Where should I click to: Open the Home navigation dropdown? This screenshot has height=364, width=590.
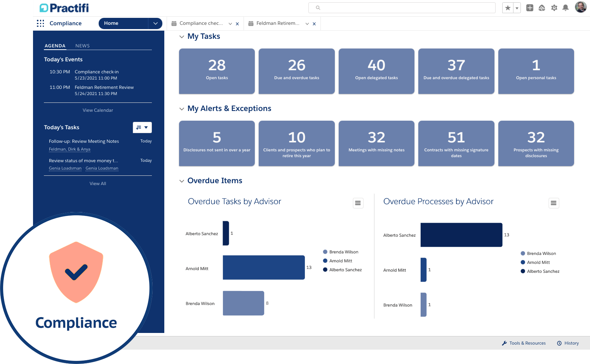(155, 23)
